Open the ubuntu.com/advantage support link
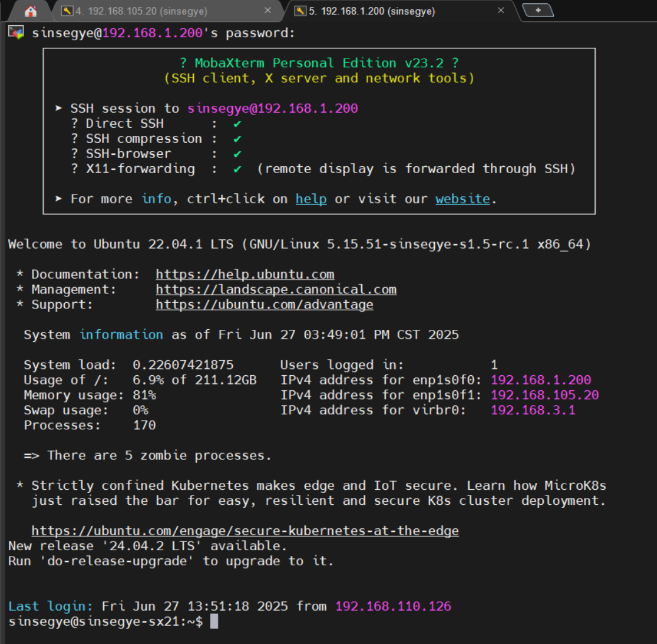 264,305
